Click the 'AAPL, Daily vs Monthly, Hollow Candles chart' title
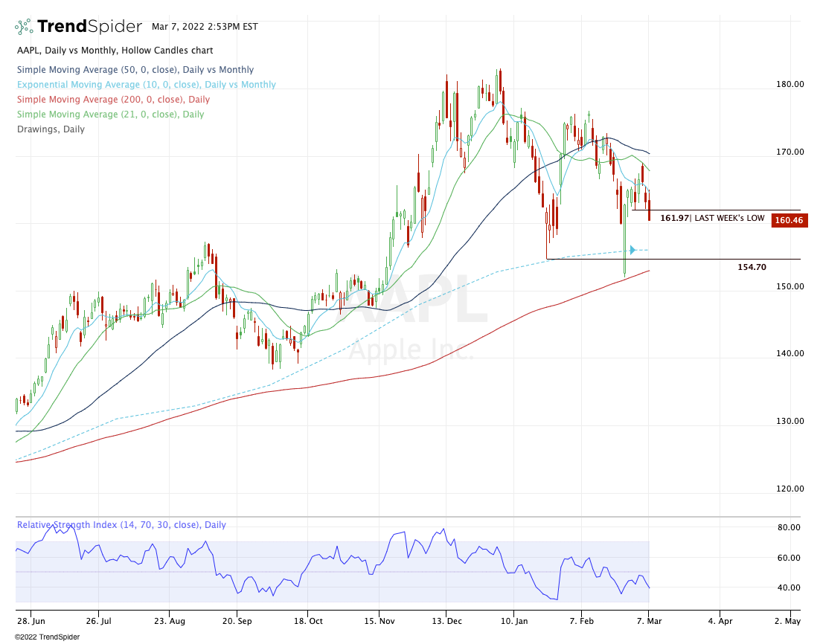This screenshot has height=644, width=823. (x=115, y=51)
